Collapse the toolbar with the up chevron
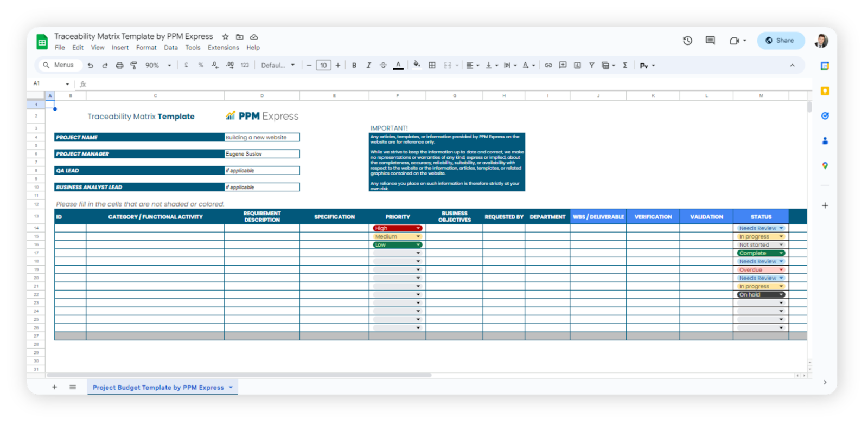This screenshot has width=868, height=425. [x=792, y=65]
